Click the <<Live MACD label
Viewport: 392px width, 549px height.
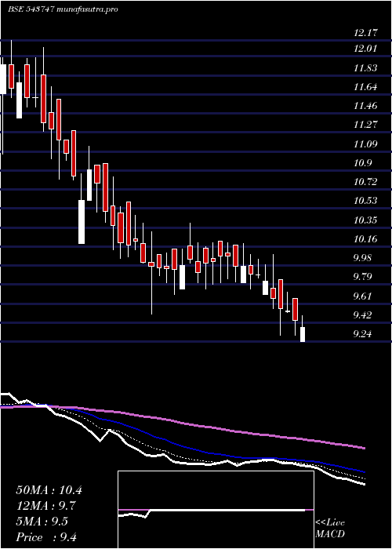click(x=330, y=529)
